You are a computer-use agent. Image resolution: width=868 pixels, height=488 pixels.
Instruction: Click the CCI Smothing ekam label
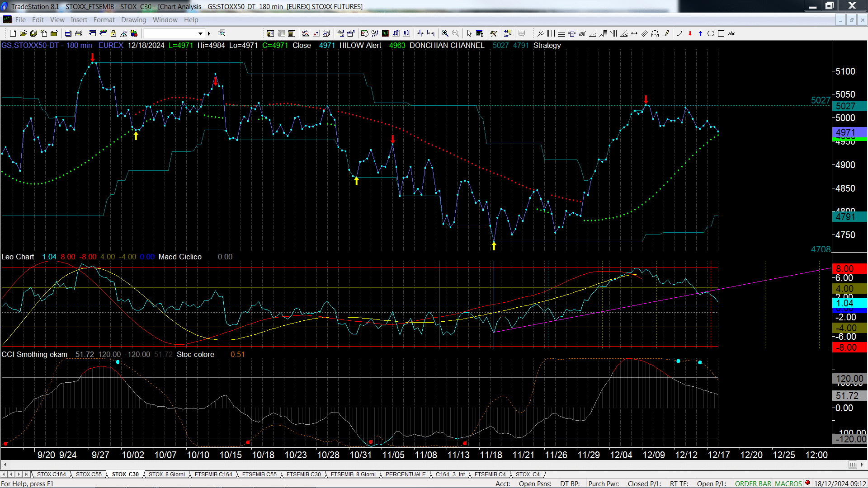(34, 355)
